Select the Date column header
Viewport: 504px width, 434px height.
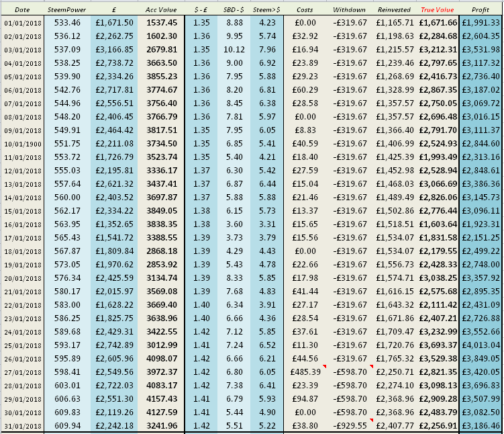tap(22, 10)
